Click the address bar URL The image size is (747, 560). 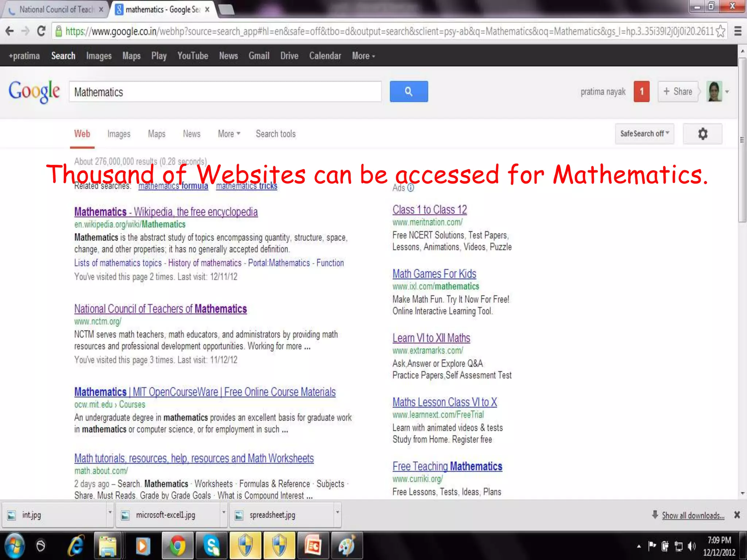point(389,31)
